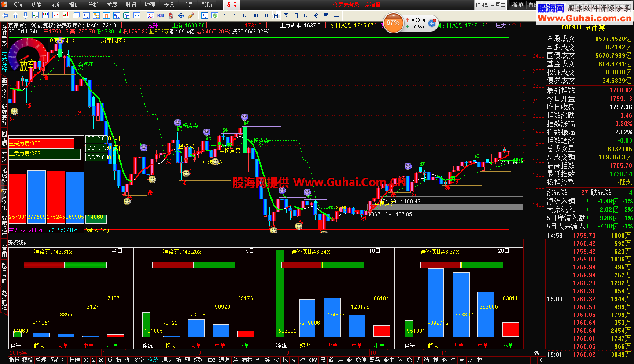Open the 扩展 menu

[x=112, y=5]
